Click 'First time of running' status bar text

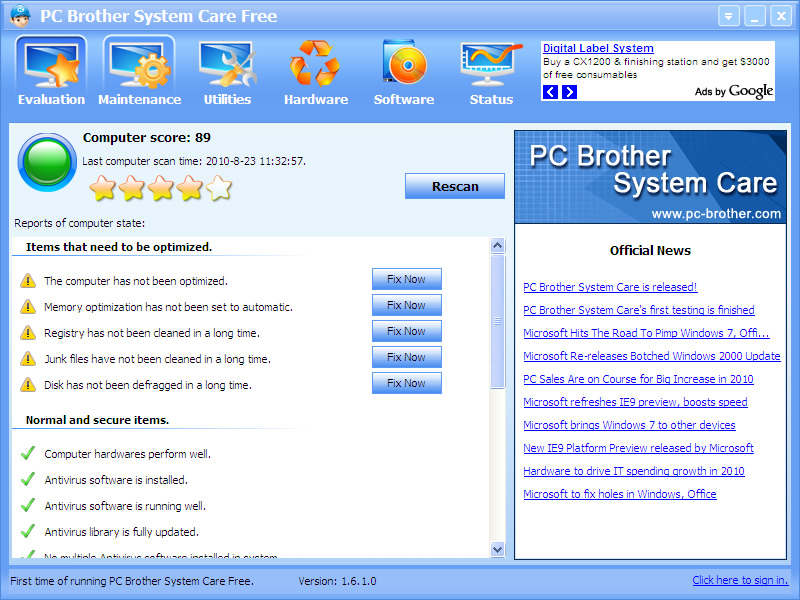coord(132,581)
